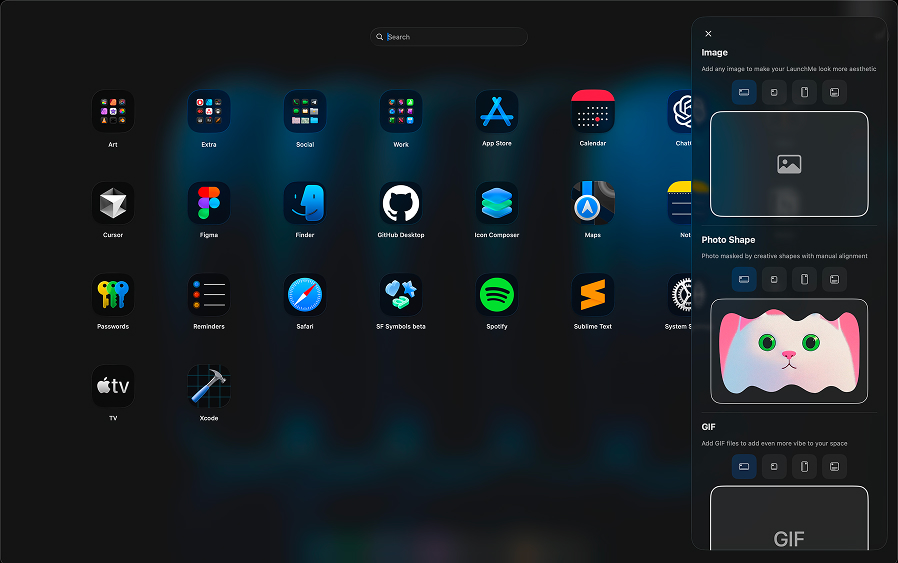898x563 pixels.
Task: Click the magnifier icon in the search bar
Action: pos(379,37)
